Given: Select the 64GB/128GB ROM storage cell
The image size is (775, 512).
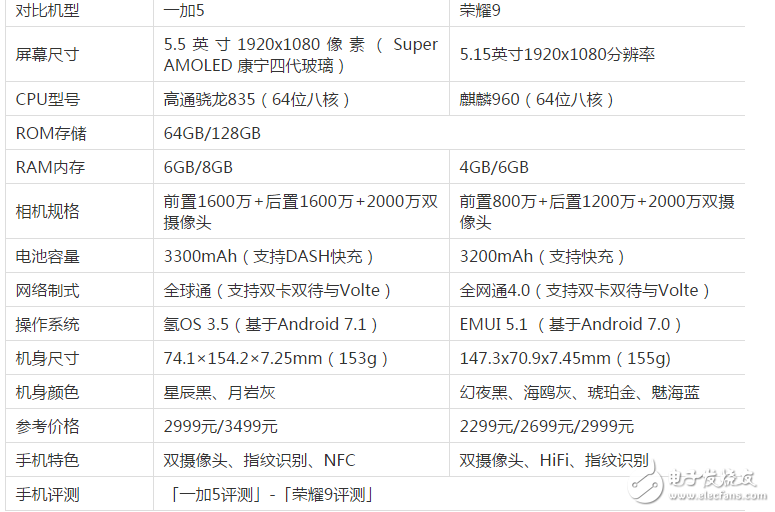Looking at the screenshot, I should coord(212,133).
